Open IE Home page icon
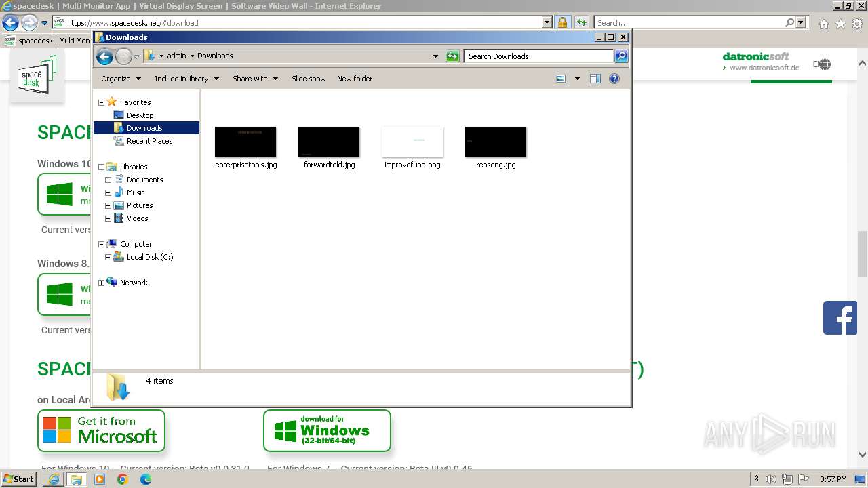This screenshot has width=868, height=488. (823, 24)
